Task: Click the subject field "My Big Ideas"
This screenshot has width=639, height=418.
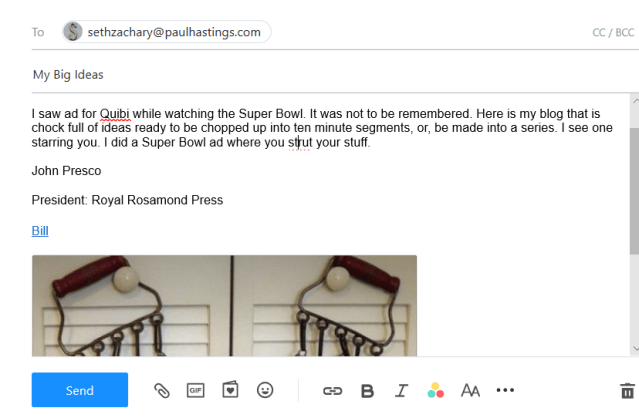Action: (68, 75)
